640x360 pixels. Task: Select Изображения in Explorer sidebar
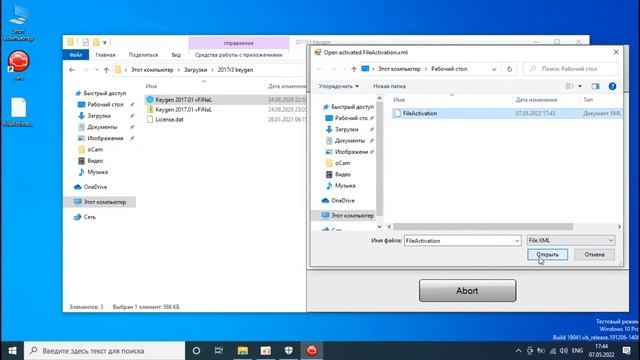click(x=101, y=138)
